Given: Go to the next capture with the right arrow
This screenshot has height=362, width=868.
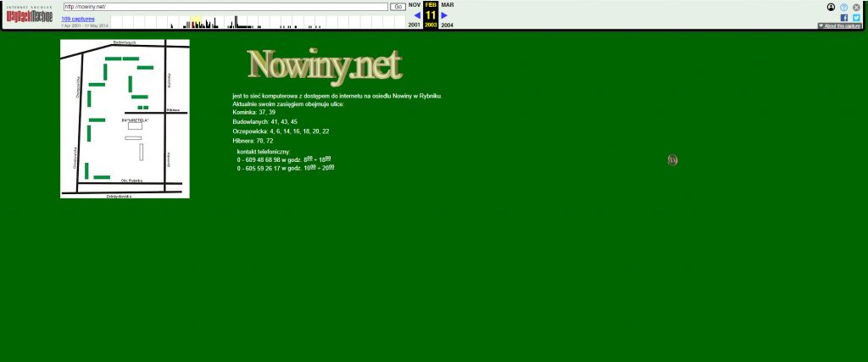Looking at the screenshot, I should click(x=444, y=15).
